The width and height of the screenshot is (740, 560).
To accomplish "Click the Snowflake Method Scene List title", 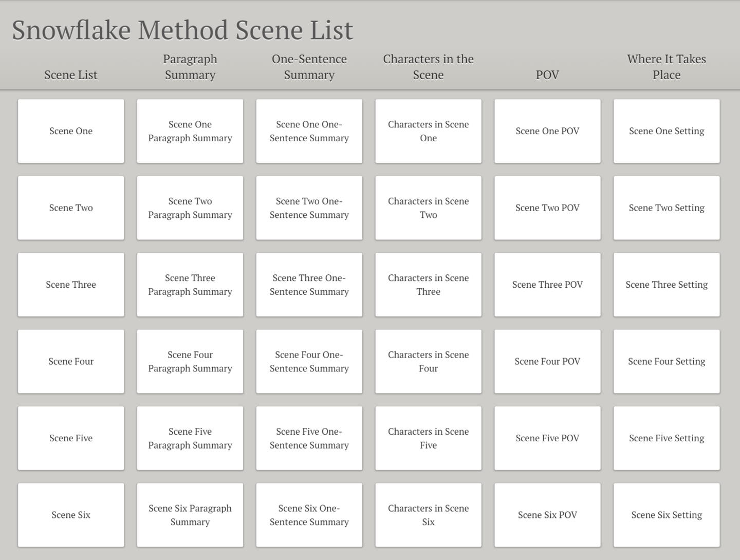I will coord(182,30).
